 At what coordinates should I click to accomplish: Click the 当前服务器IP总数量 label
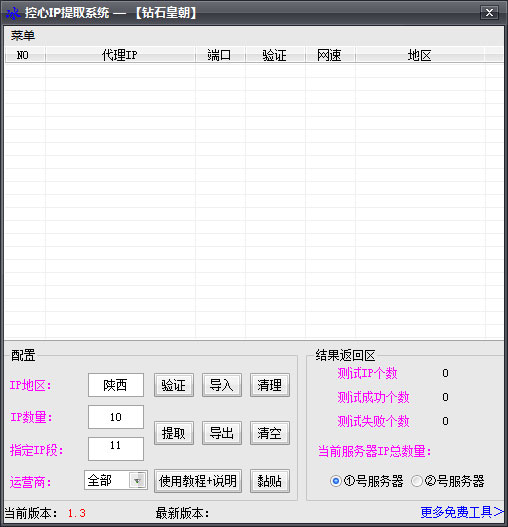(375, 451)
